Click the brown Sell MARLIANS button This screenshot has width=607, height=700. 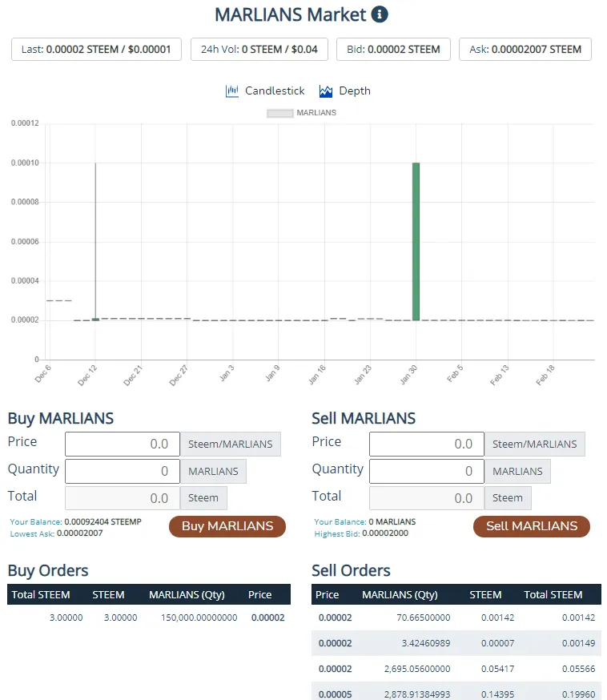[532, 526]
